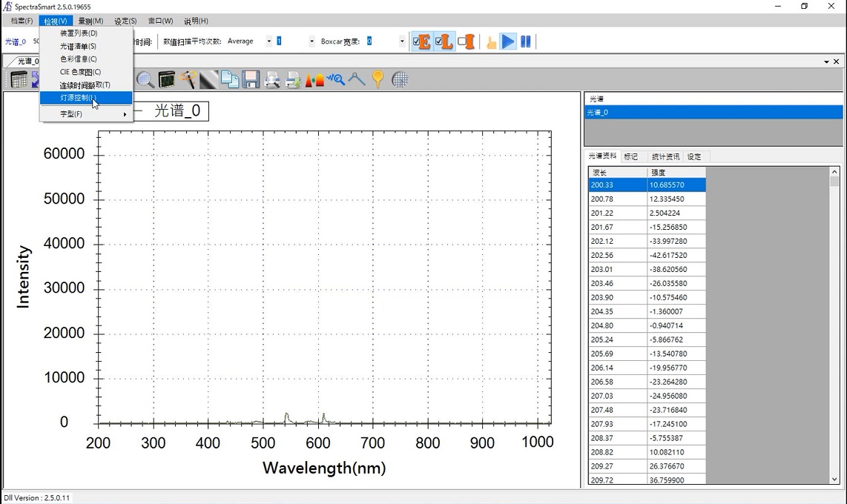Click the oscilloscope monitor icon
Image resolution: width=847 pixels, height=504 pixels.
166,80
